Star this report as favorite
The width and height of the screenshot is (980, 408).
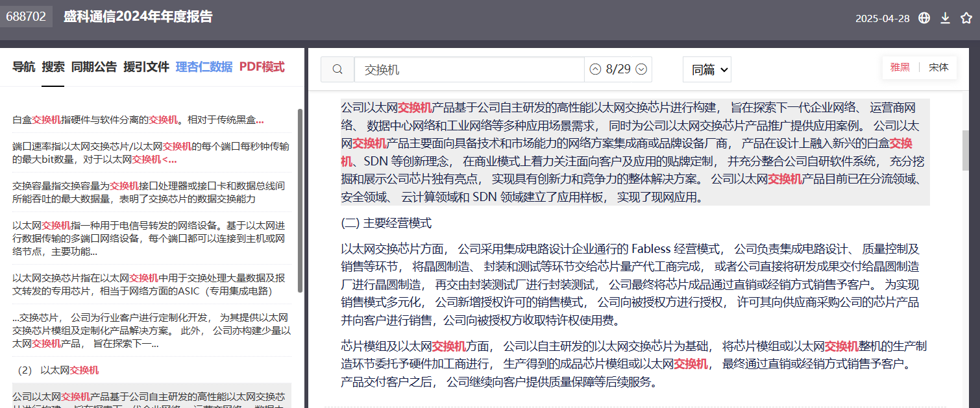click(966, 18)
